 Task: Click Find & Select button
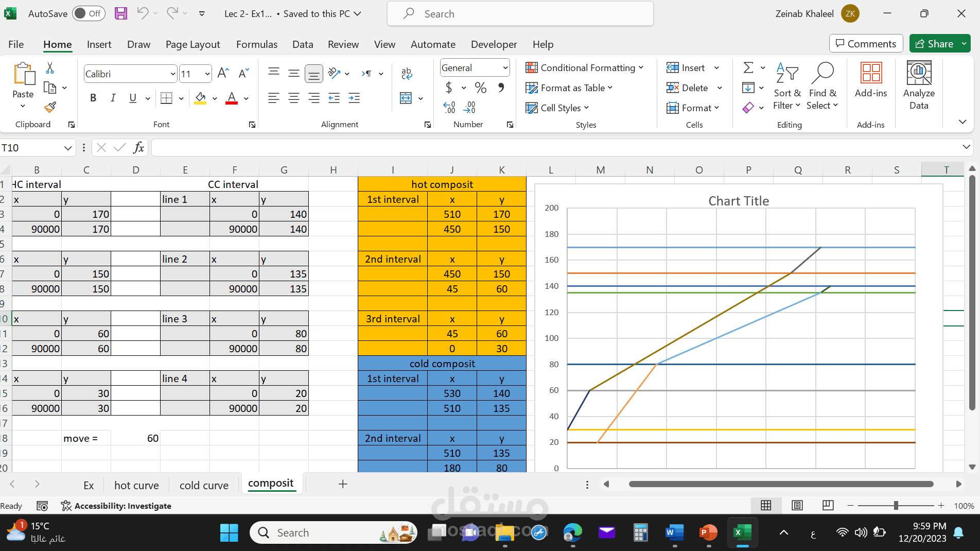click(x=822, y=85)
